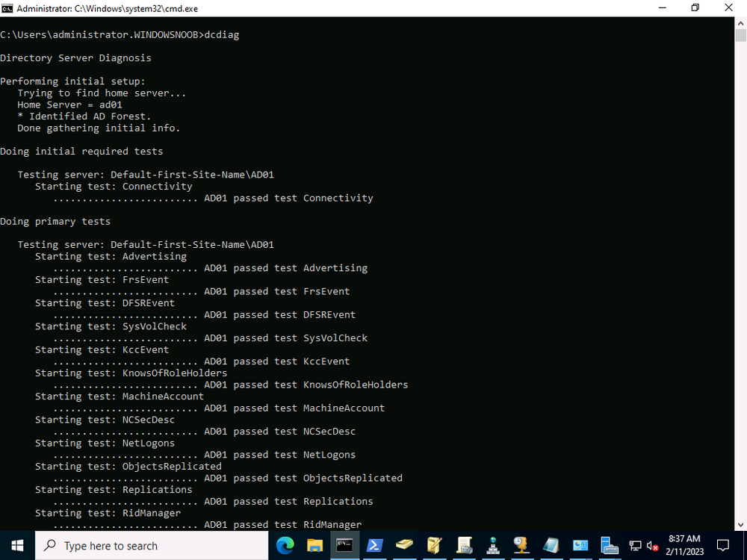The image size is (747, 560).
Task: Click the cmd.exe title bar system icon
Action: (7, 8)
